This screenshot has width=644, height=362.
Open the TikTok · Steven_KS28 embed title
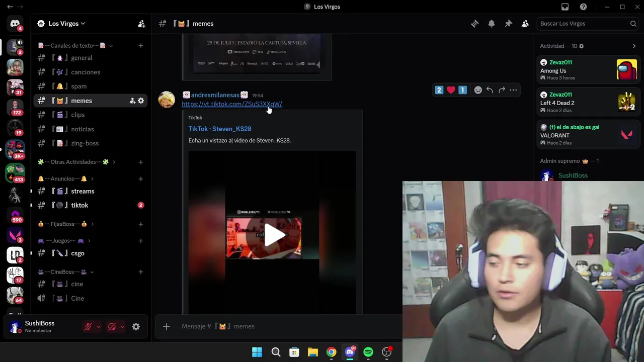220,129
